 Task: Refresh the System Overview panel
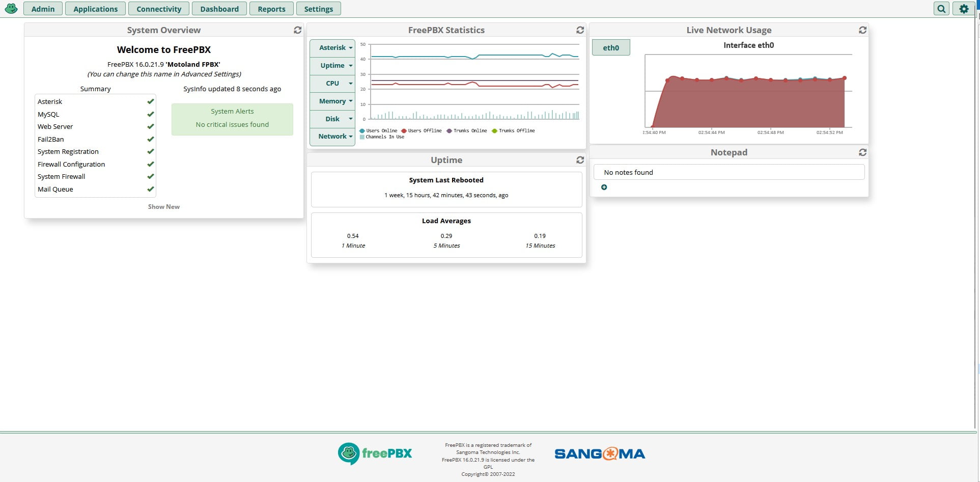pyautogui.click(x=298, y=30)
